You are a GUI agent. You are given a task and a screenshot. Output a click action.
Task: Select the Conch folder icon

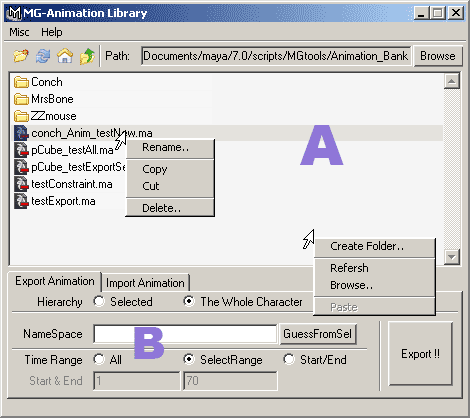pos(21,82)
